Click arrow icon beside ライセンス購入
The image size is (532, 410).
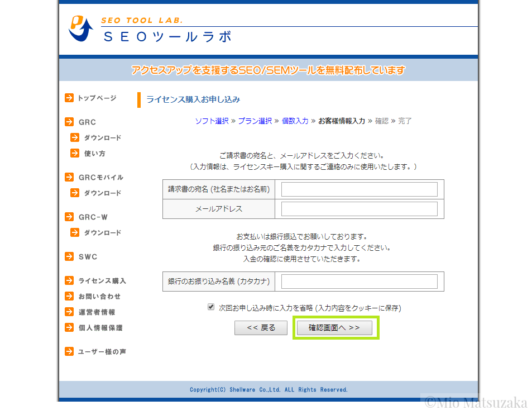click(69, 280)
